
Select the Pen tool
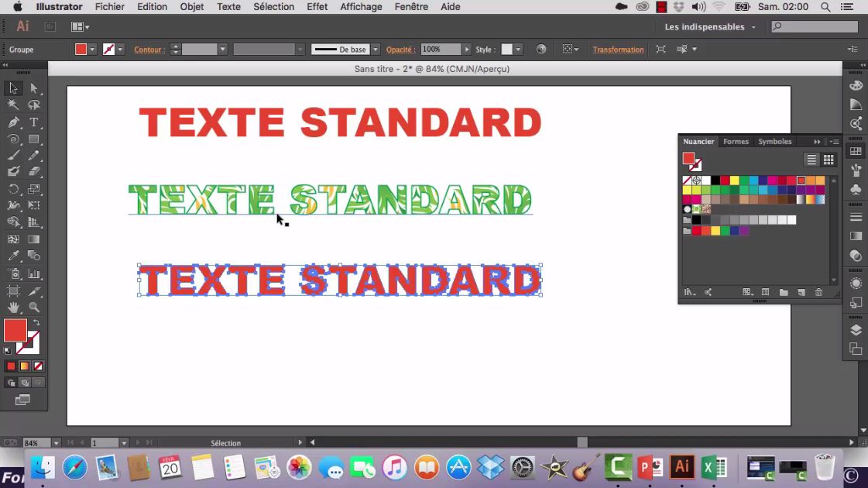point(12,123)
